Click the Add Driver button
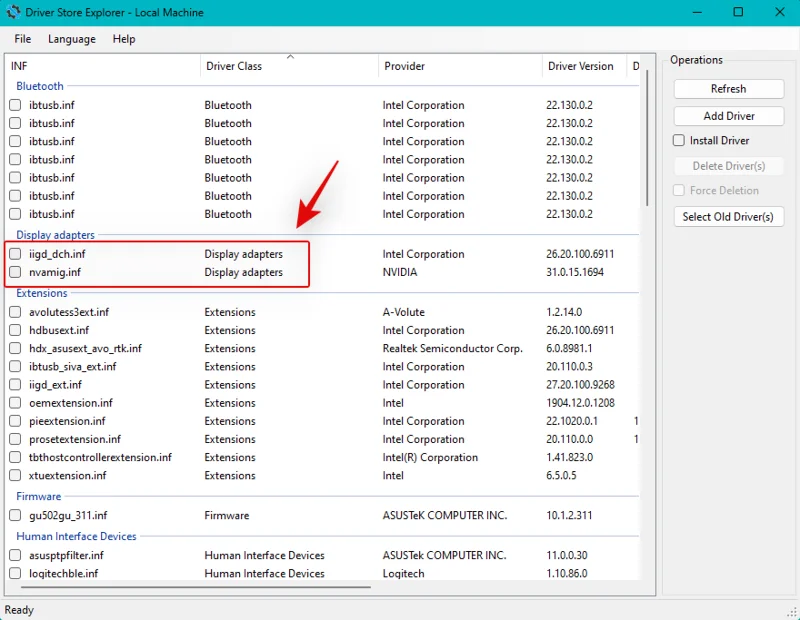This screenshot has height=620, width=800. [x=728, y=116]
